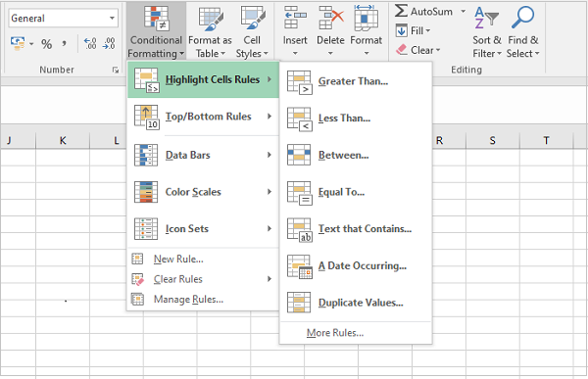Expand Top/Bottom Rules submenu arrow
Screen dimensions: 588x379
(x=269, y=117)
